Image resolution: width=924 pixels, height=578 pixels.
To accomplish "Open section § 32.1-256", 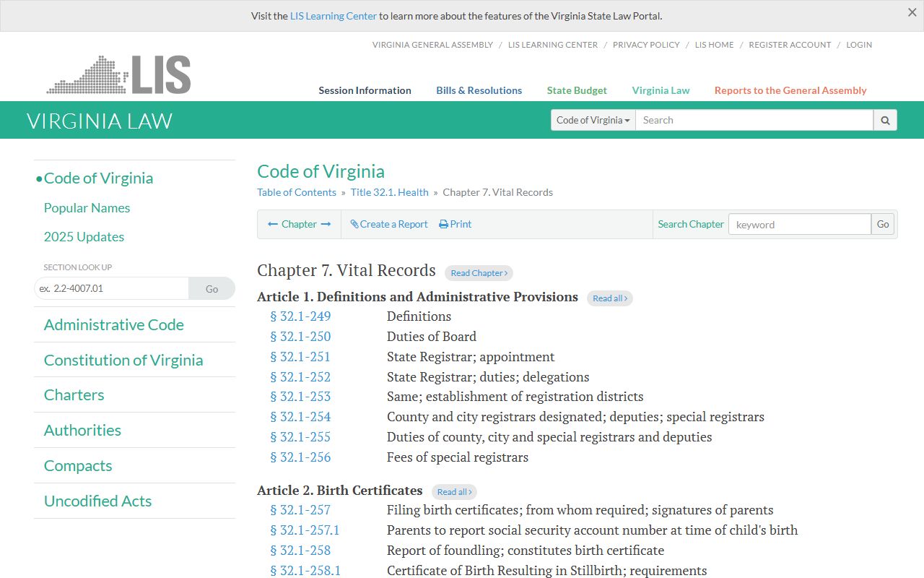I will (x=300, y=457).
